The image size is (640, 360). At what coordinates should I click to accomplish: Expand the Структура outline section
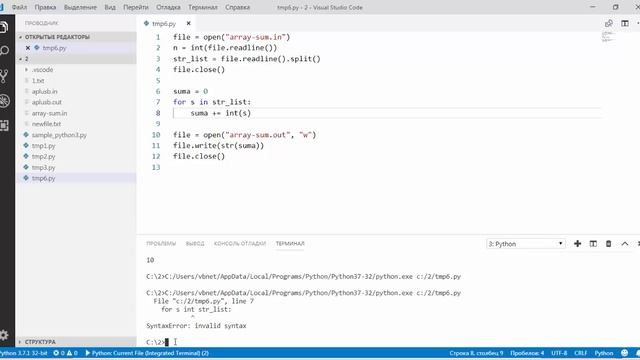pyautogui.click(x=76, y=342)
